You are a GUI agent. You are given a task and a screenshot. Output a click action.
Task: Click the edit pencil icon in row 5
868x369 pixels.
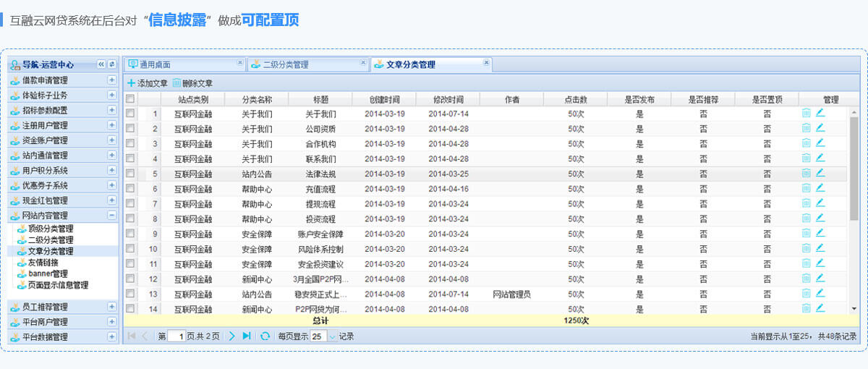820,173
